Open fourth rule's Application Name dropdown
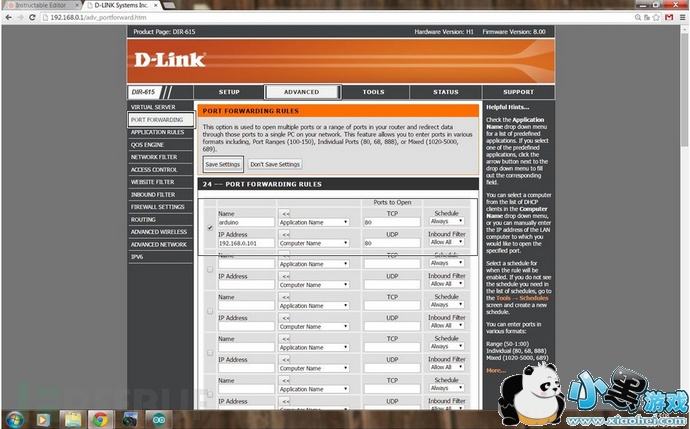 pyautogui.click(x=314, y=347)
